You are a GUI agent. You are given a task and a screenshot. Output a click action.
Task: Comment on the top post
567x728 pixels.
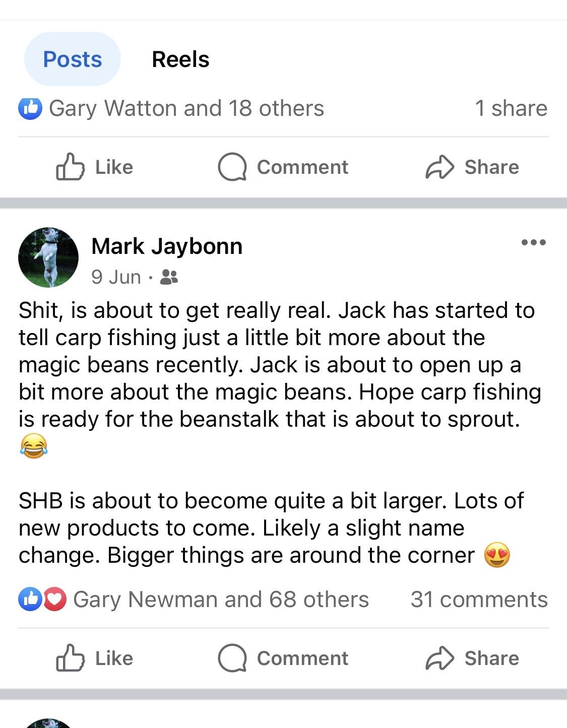tap(283, 167)
